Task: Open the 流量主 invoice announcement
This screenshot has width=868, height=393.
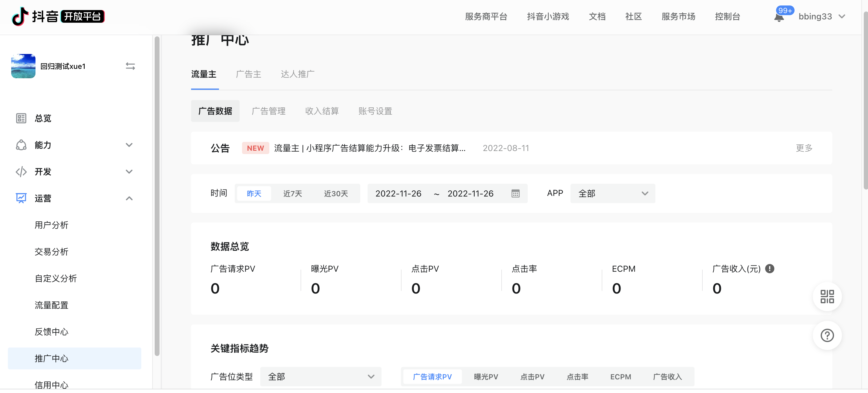Action: 370,148
